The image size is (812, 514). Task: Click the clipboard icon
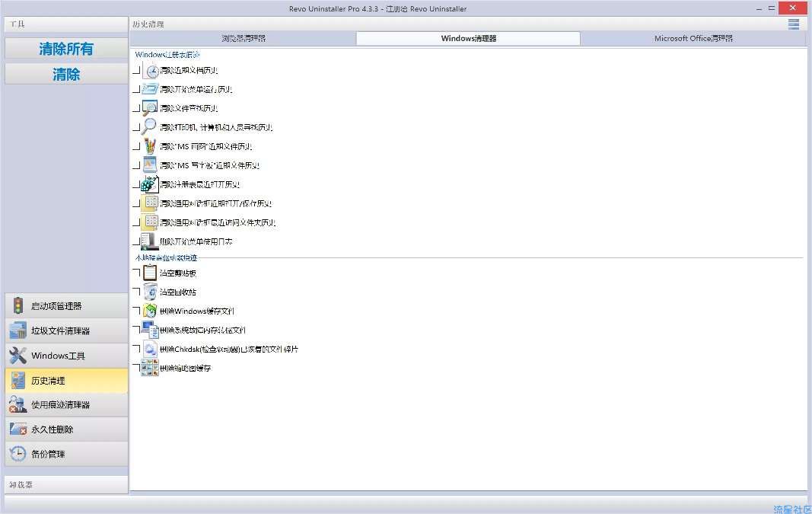click(x=150, y=273)
